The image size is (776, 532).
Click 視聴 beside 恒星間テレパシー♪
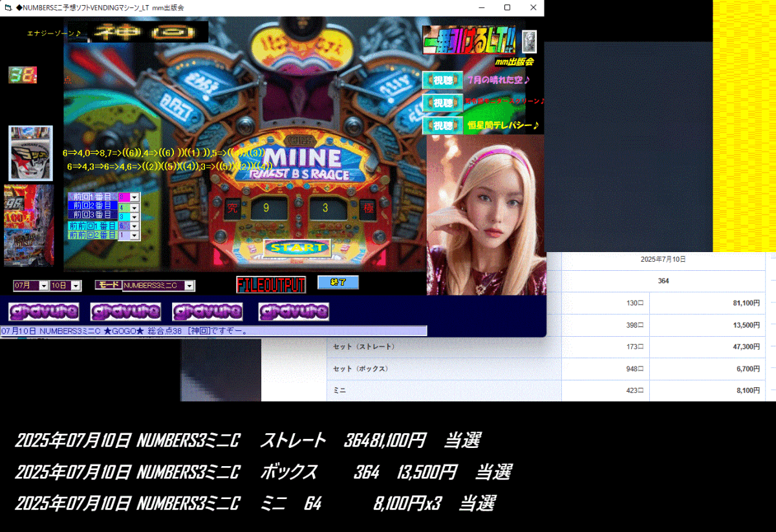(442, 125)
